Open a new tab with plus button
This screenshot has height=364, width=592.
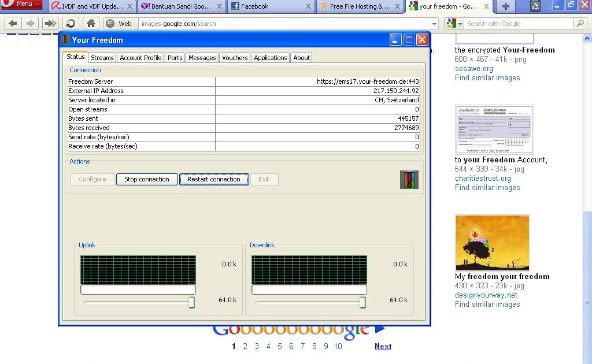[506, 6]
